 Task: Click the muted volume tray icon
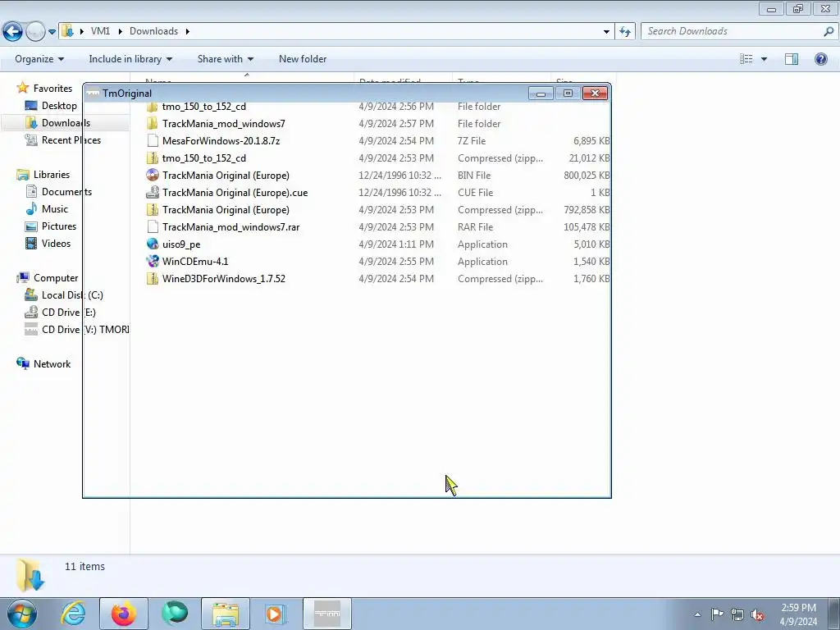[x=757, y=614]
